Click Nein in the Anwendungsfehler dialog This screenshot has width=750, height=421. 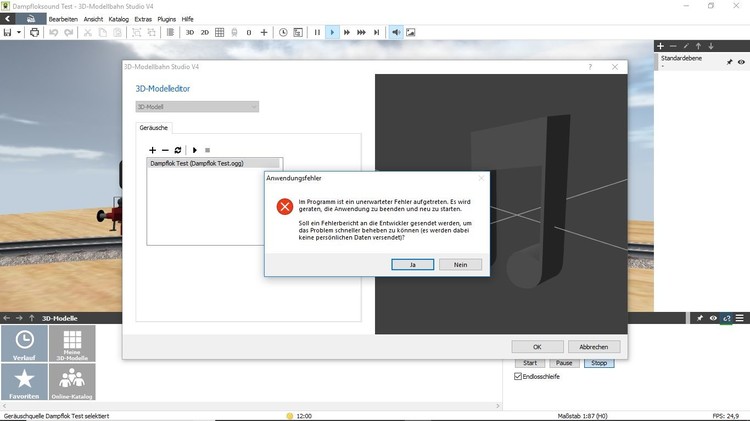(x=461, y=265)
